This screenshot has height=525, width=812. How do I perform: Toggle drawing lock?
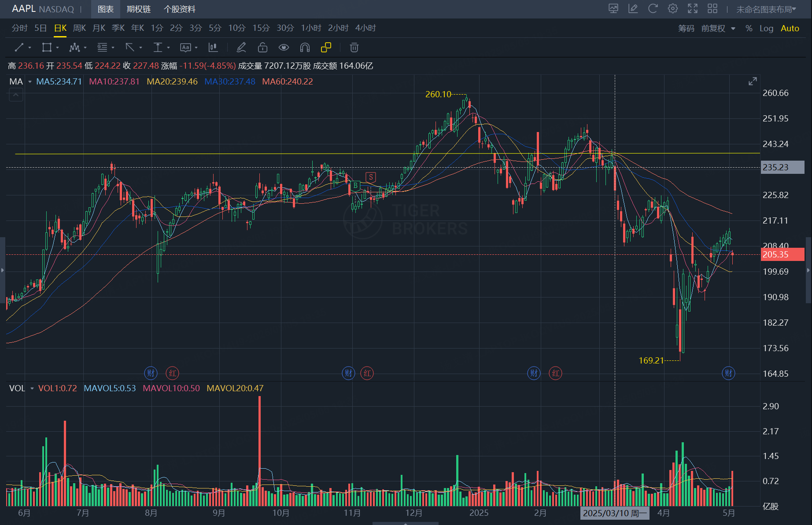pyautogui.click(x=262, y=48)
